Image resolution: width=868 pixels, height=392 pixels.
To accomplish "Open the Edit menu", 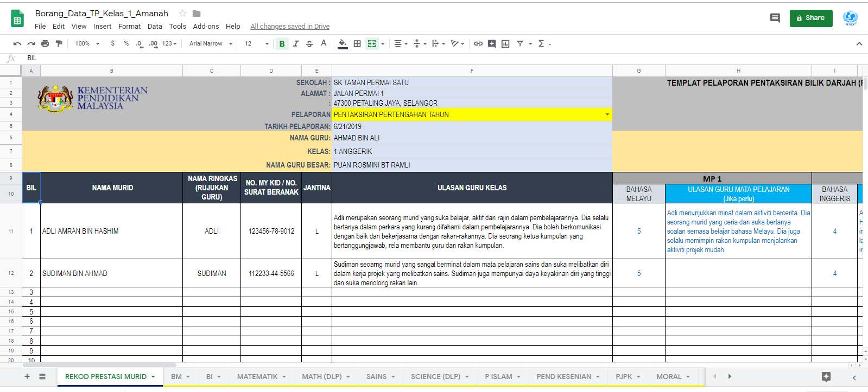I will (x=59, y=26).
